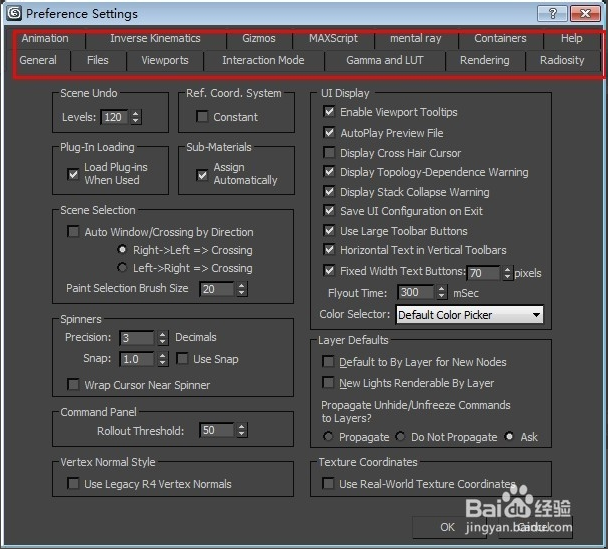Screen dimensions: 608x549
Task: Toggle AutoPlay Preview File
Action: coord(329,133)
